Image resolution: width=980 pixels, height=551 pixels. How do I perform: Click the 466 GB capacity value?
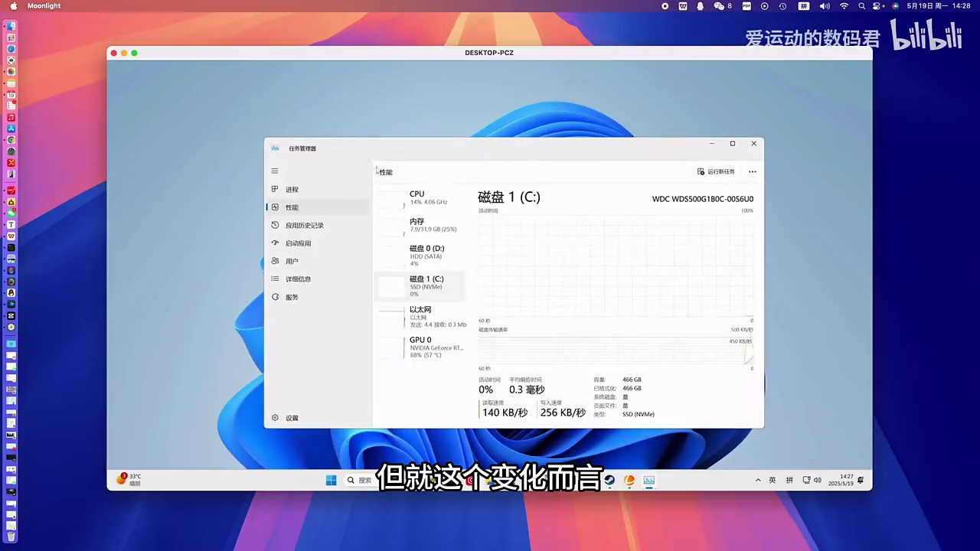[x=632, y=380]
